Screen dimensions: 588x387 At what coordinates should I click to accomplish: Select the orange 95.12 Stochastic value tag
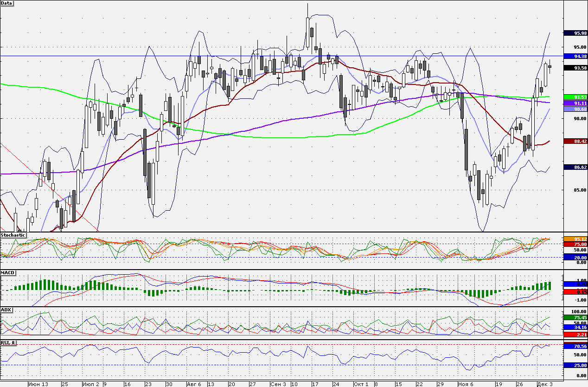pos(575,239)
